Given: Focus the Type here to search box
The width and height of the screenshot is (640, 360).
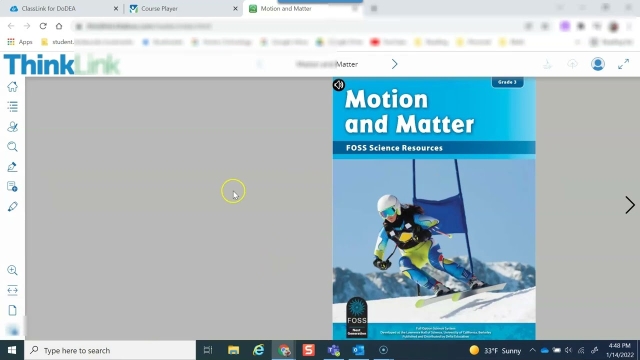Looking at the screenshot, I should click(x=110, y=350).
